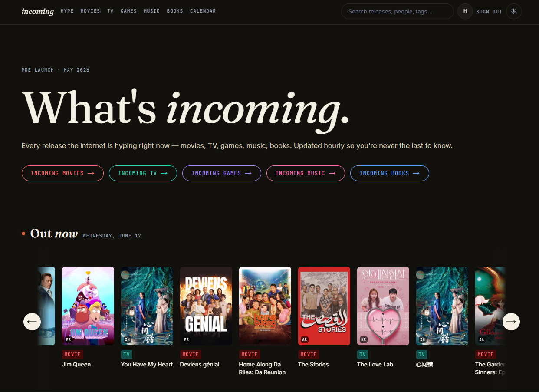Click the 心间错 title text
The height and width of the screenshot is (392, 539).
(424, 365)
